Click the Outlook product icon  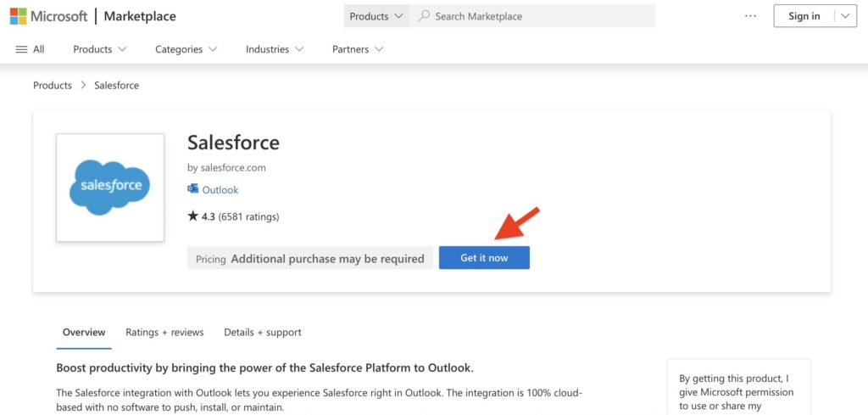[192, 189]
